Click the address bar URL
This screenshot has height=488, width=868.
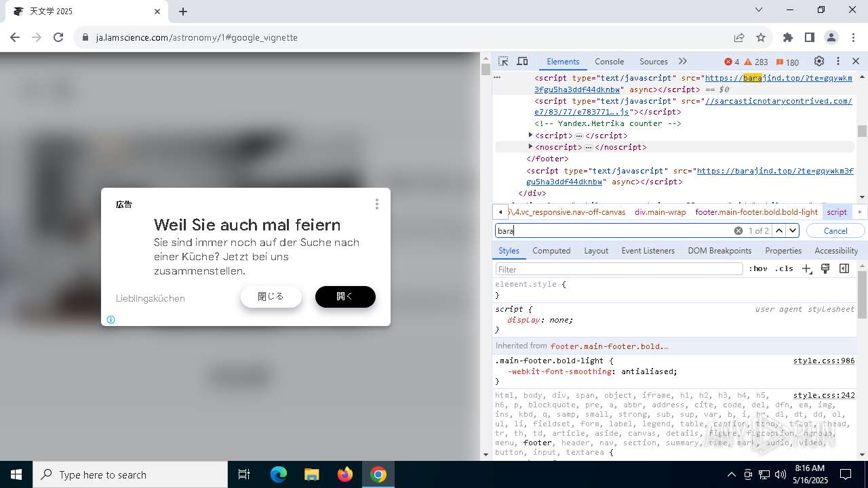[x=197, y=37]
